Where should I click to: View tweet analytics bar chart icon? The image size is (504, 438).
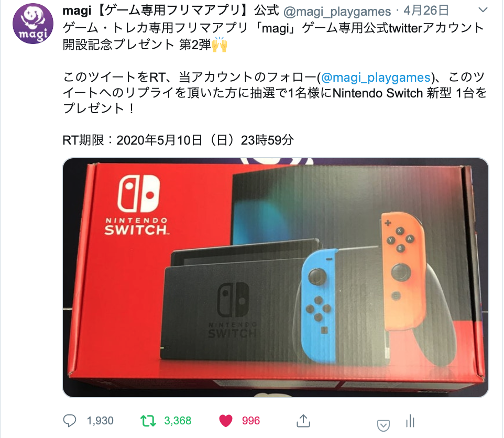[x=410, y=421]
